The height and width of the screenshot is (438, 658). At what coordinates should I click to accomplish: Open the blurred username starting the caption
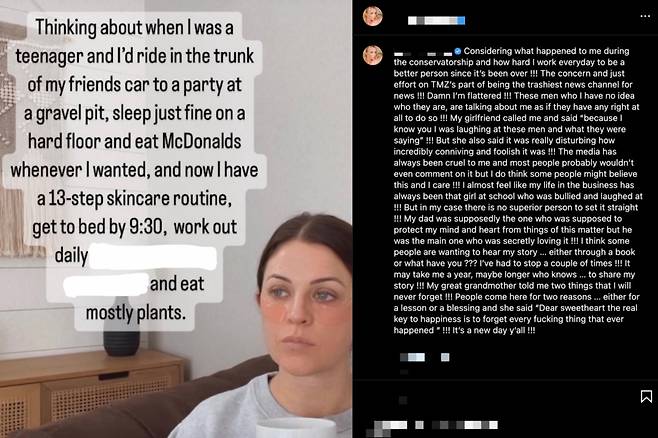423,54
